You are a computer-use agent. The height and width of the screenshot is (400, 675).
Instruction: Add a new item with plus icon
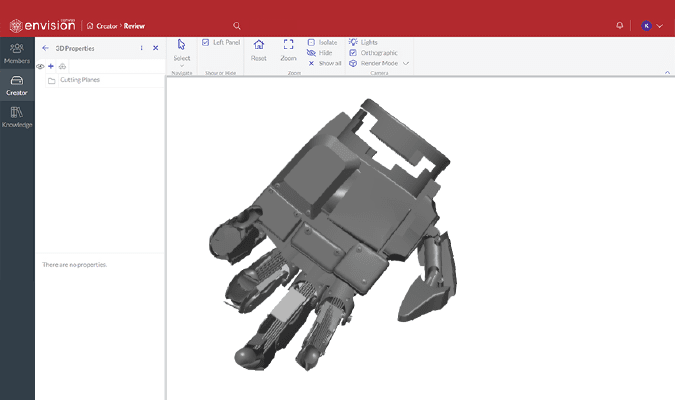(51, 66)
